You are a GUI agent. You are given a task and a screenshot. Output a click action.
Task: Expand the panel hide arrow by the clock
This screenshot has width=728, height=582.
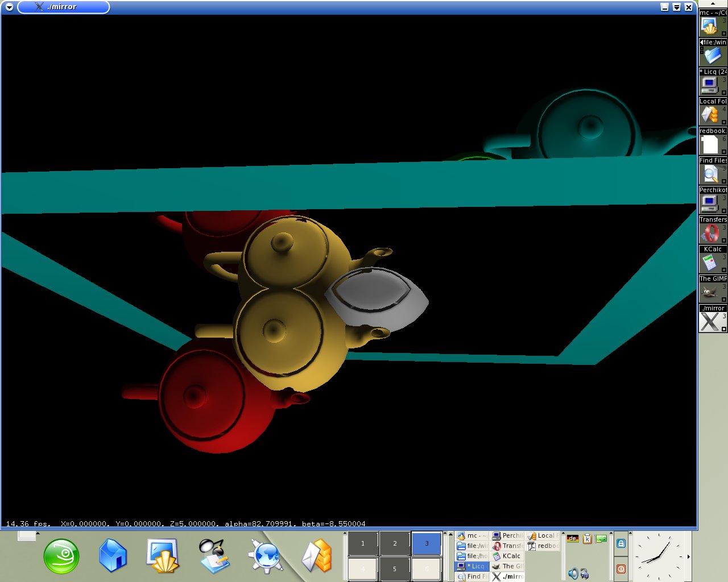689,556
